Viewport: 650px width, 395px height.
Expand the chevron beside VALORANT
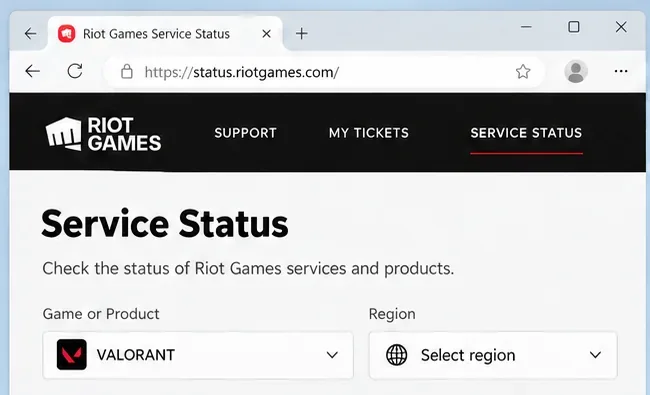pyautogui.click(x=332, y=355)
